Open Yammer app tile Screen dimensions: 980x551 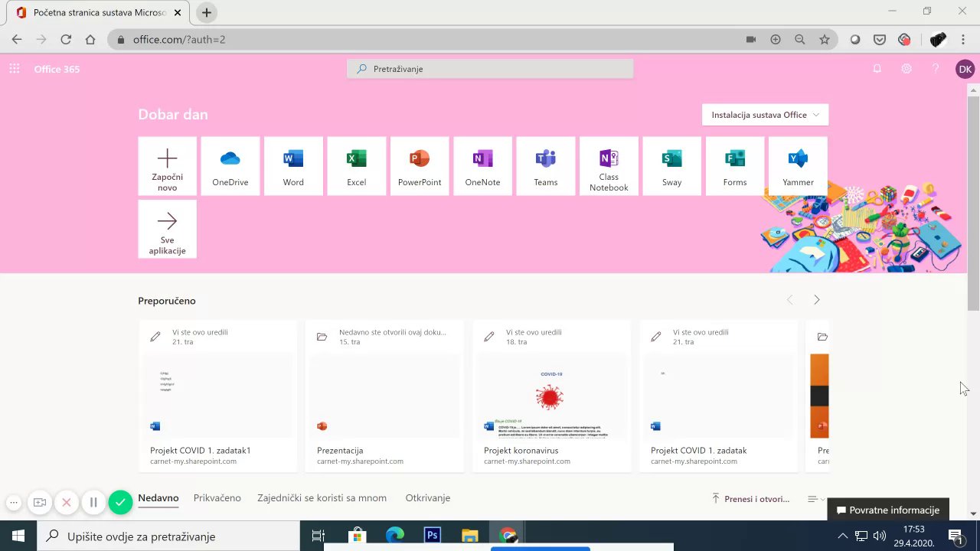[x=798, y=166]
